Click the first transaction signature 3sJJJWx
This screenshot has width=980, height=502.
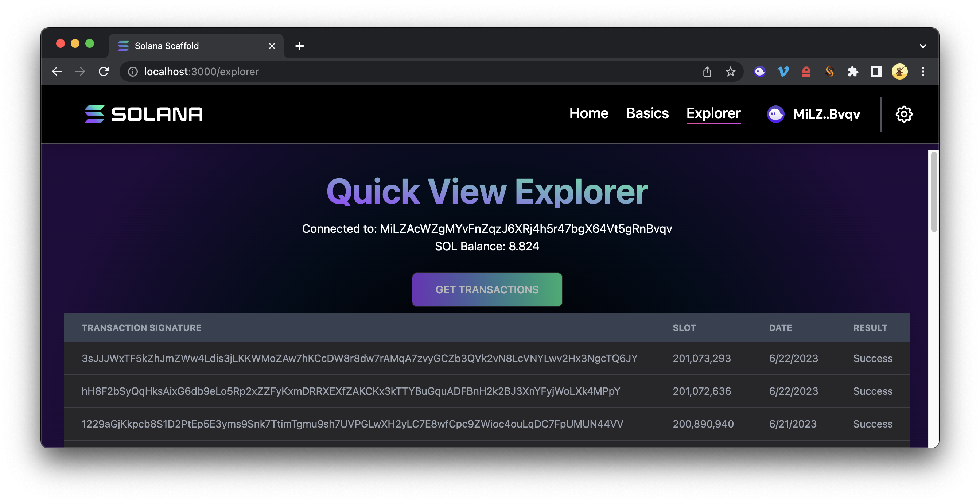click(359, 358)
